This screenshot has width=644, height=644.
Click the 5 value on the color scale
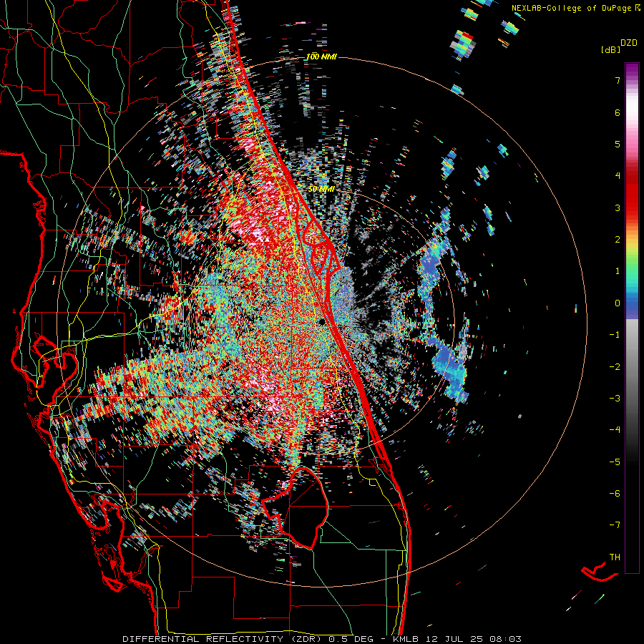coord(618,144)
